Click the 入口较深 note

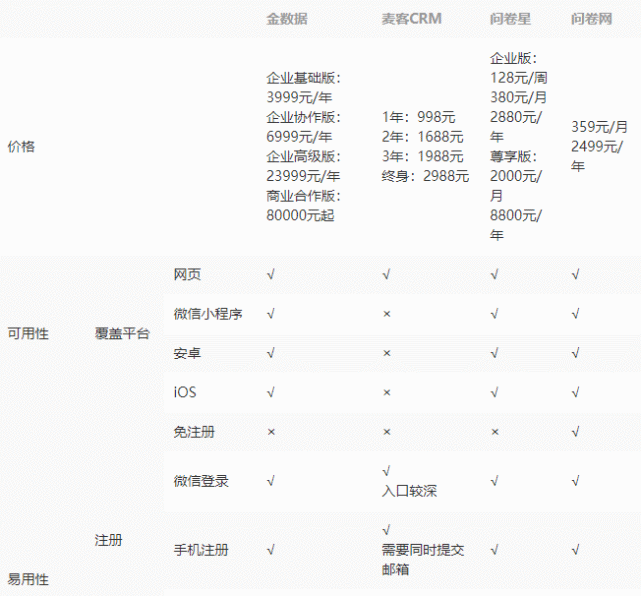409,491
